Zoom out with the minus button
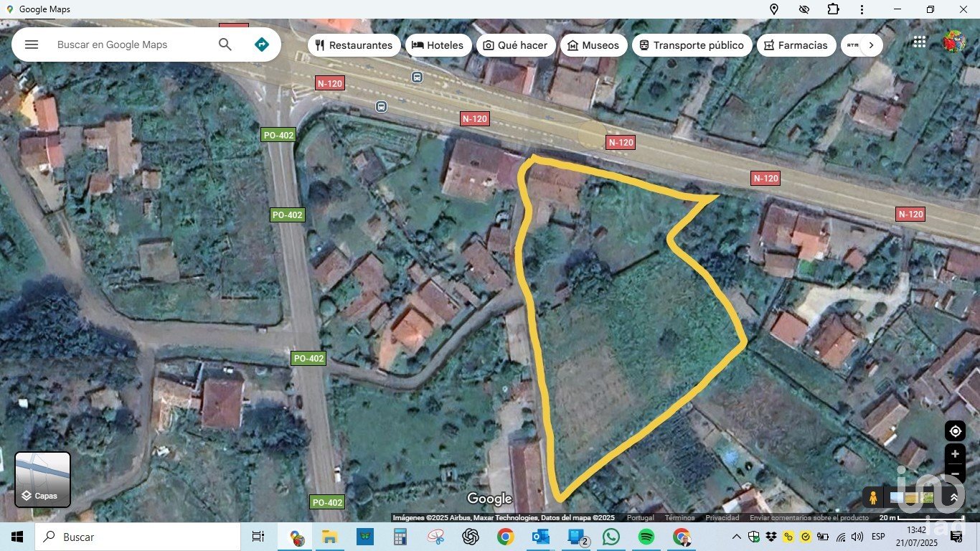980x551 pixels. (955, 474)
